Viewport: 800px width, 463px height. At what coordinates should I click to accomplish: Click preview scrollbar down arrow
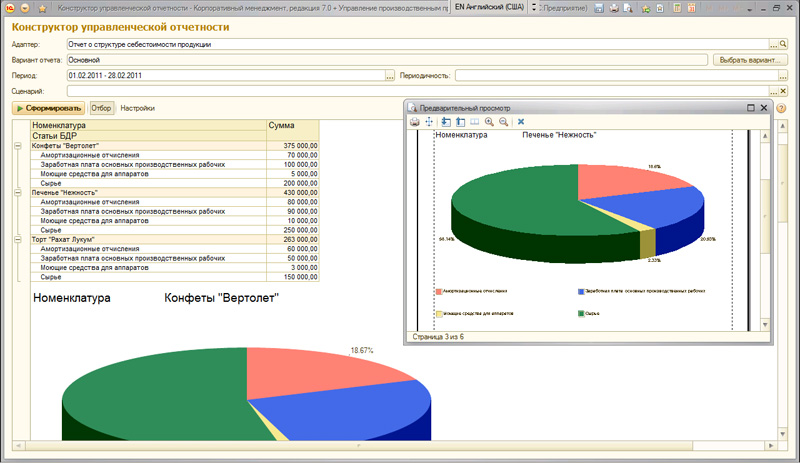765,325
